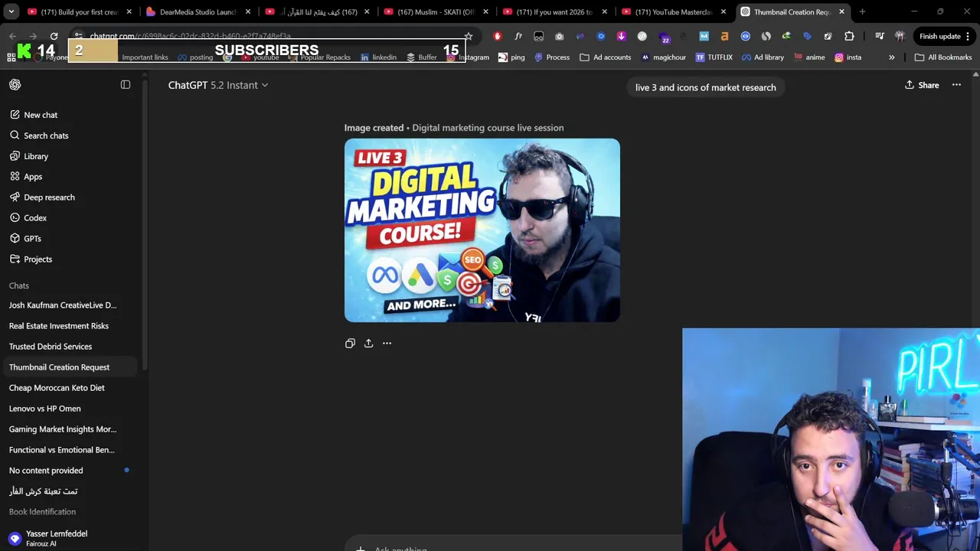This screenshot has width=980, height=551.
Task: Bookmark this page with the star icon
Action: point(468,36)
